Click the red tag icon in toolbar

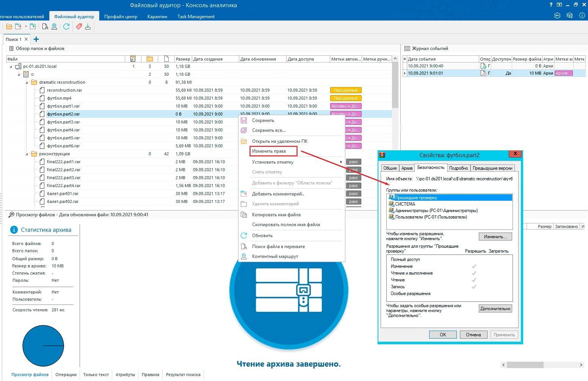point(79,27)
